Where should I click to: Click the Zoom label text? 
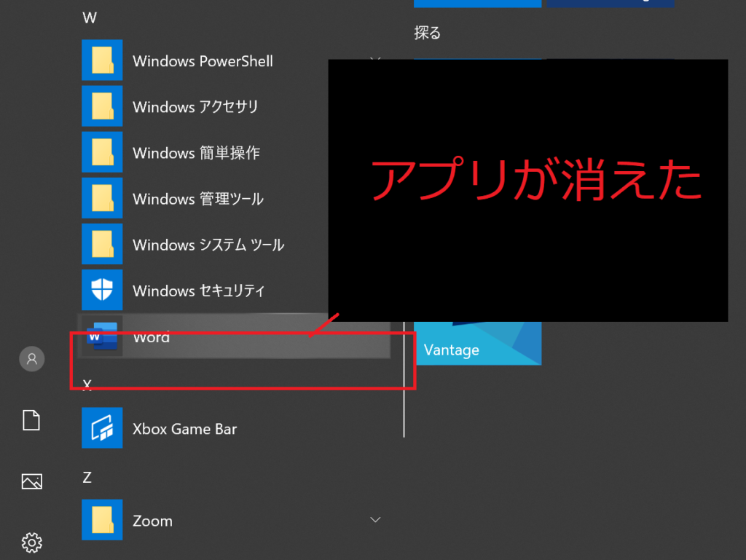tap(152, 521)
